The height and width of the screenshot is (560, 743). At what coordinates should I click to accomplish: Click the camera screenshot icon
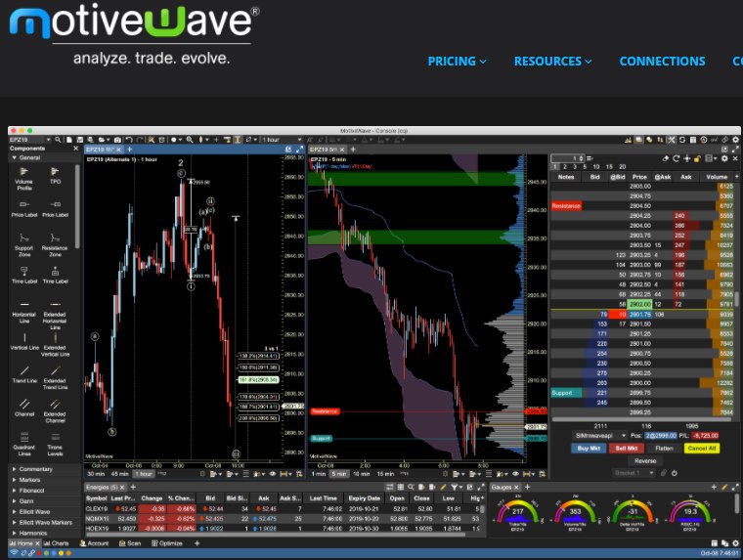click(117, 140)
